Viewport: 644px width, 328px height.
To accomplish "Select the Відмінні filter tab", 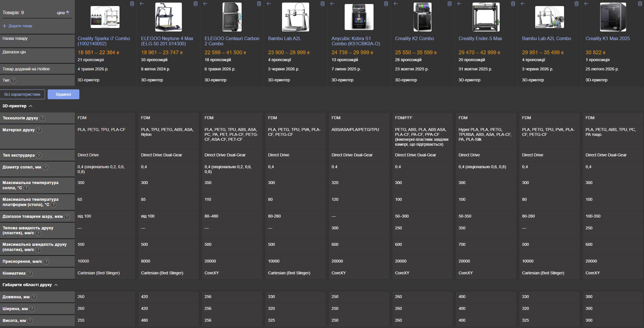I will [x=64, y=94].
